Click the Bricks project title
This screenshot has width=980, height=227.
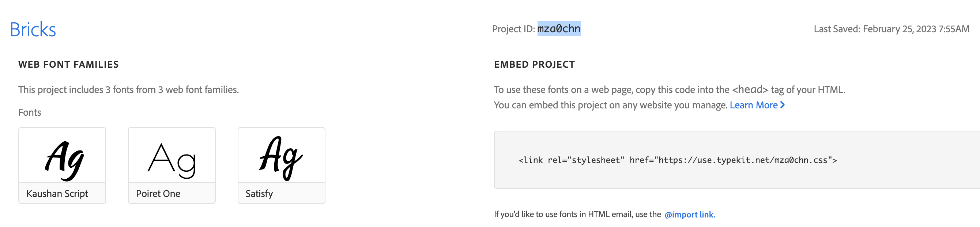click(33, 30)
